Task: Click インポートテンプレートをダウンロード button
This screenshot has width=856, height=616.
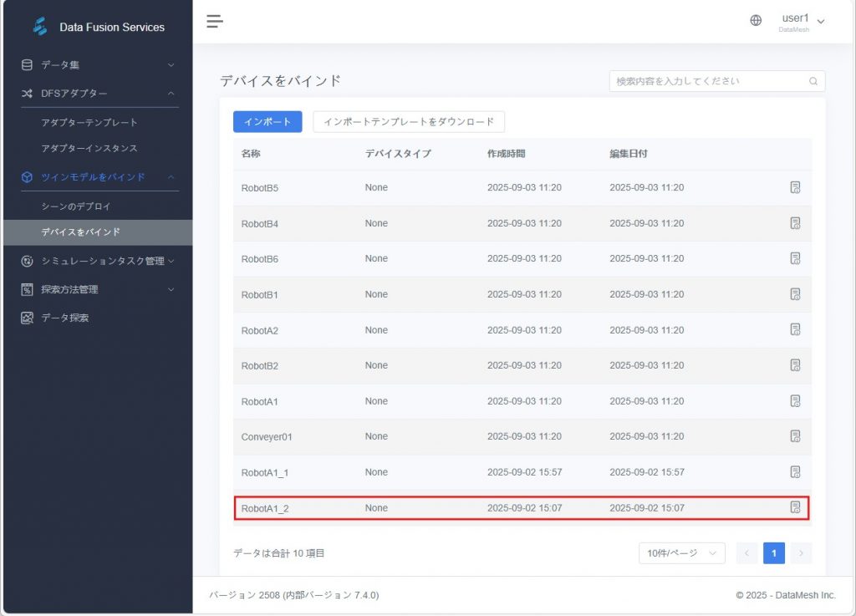Action: (x=408, y=121)
